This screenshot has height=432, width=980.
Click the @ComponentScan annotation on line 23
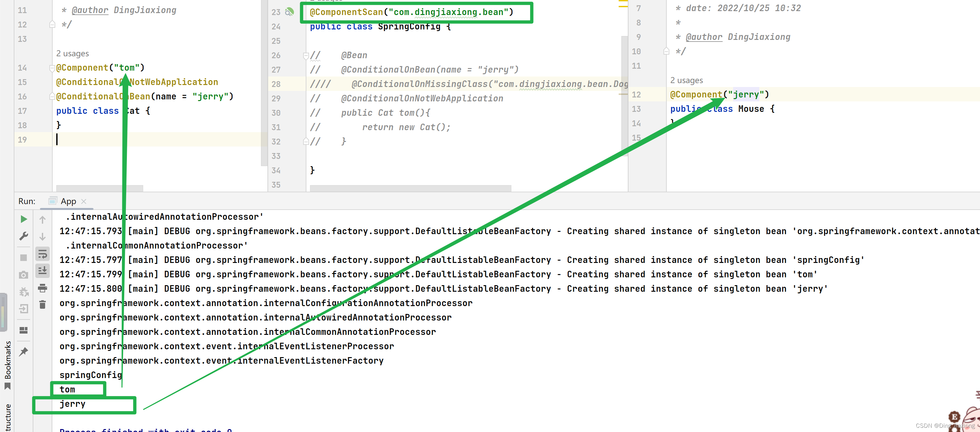[412, 12]
